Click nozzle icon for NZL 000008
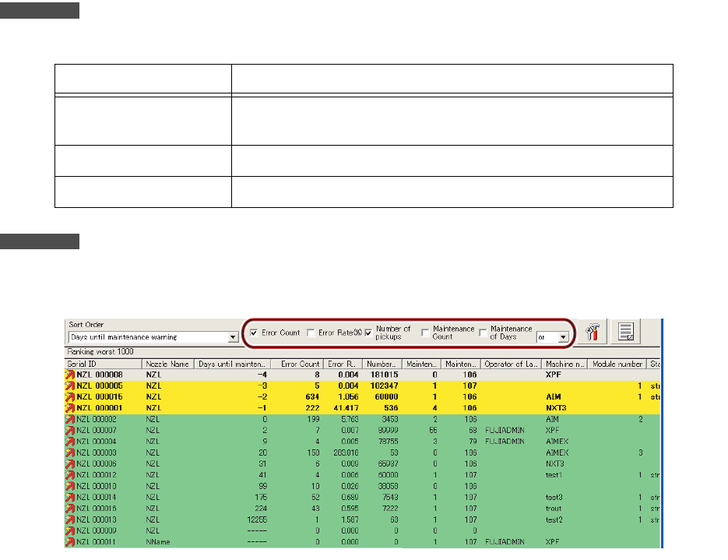The height and width of the screenshot is (560, 728). tap(70, 375)
